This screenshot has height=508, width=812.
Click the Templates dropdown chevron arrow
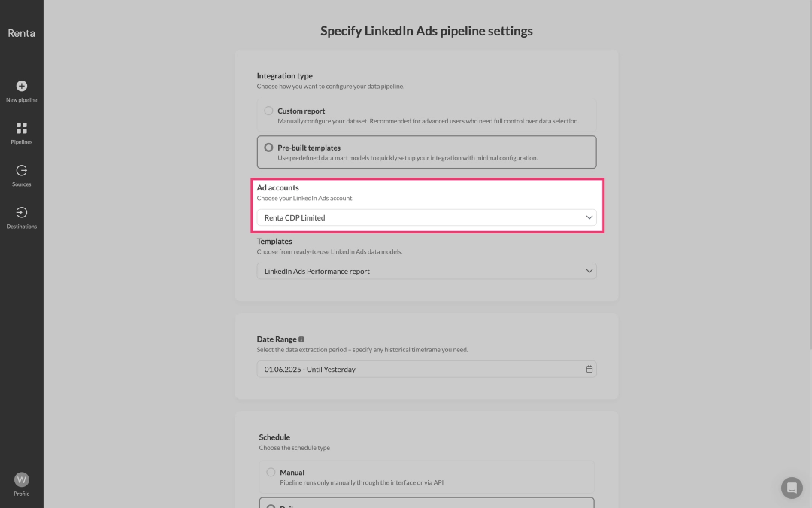589,271
